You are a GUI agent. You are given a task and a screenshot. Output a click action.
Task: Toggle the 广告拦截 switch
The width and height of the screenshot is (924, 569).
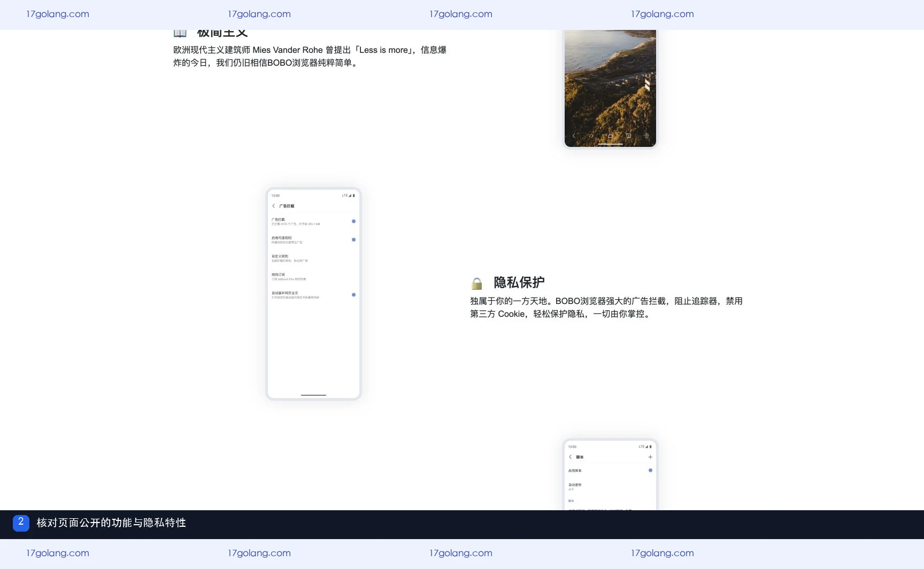[353, 221]
